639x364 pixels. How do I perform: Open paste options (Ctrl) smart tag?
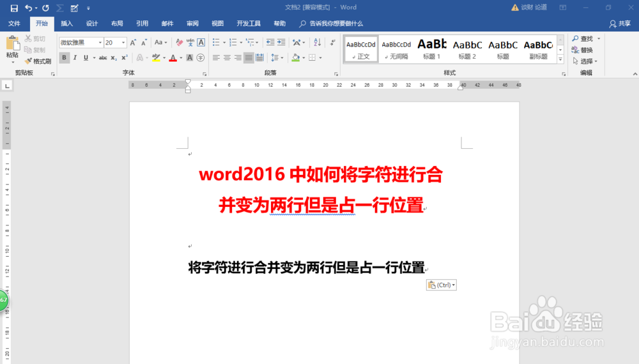click(x=442, y=285)
